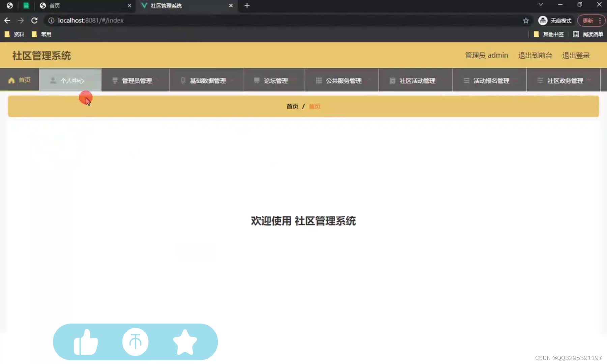This screenshot has width=607, height=364.
Task: Switch to the 社区管理系统 browser tab
Action: 186,6
